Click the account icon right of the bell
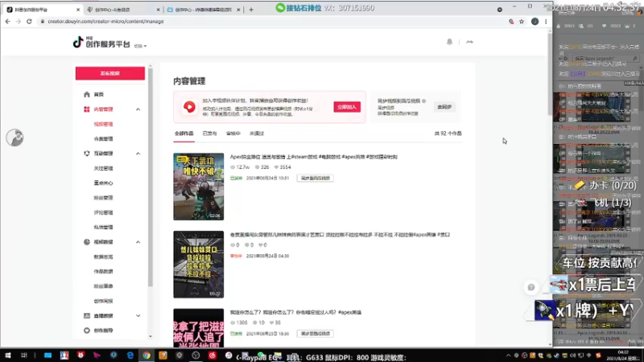Image resolution: width=644 pixels, height=362 pixels. [x=469, y=42]
